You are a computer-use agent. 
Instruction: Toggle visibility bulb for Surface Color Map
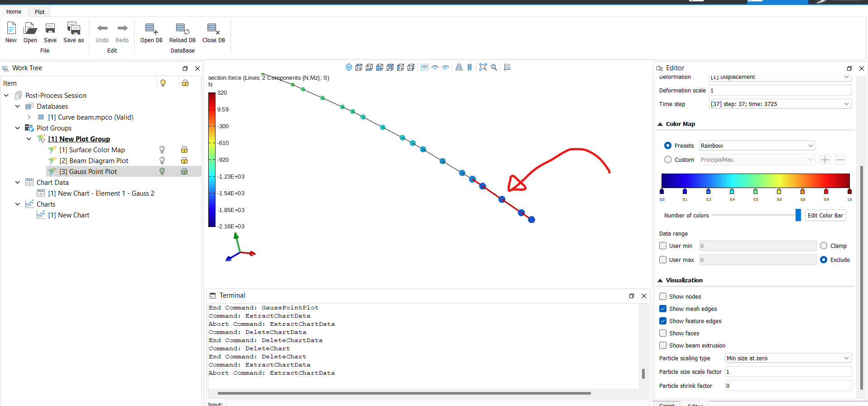pos(162,150)
